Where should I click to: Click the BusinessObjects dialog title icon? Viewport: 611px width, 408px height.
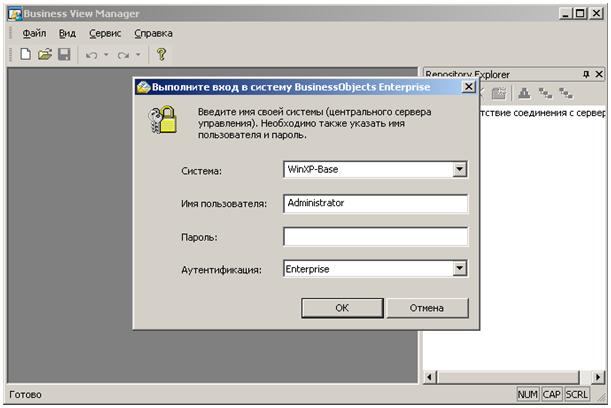coord(143,87)
